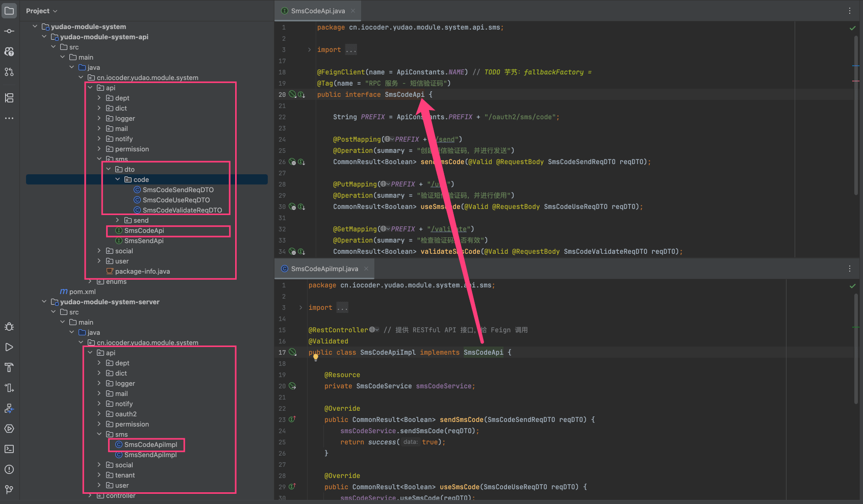
Task: Open the @RestController globe dropdown
Action: 374,330
